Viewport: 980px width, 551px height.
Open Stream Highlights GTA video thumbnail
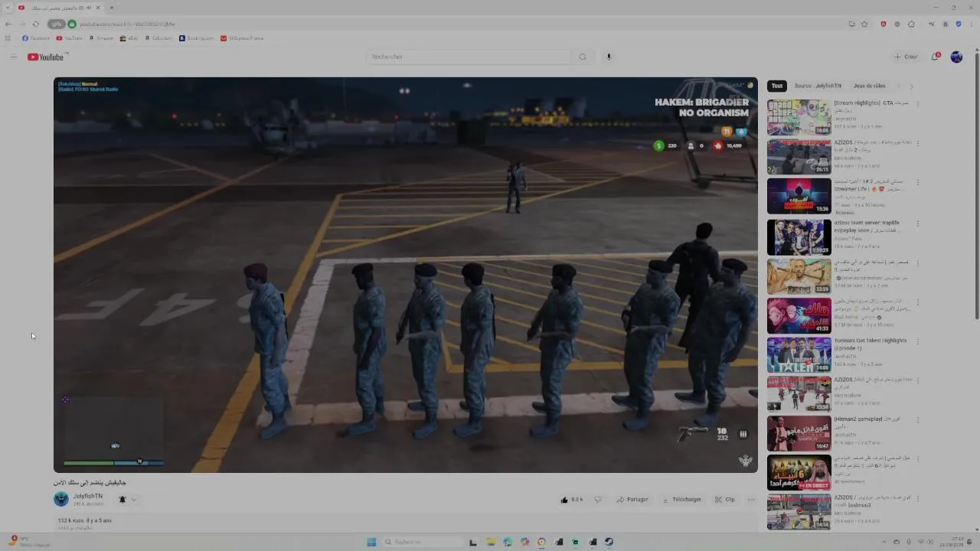(x=799, y=117)
